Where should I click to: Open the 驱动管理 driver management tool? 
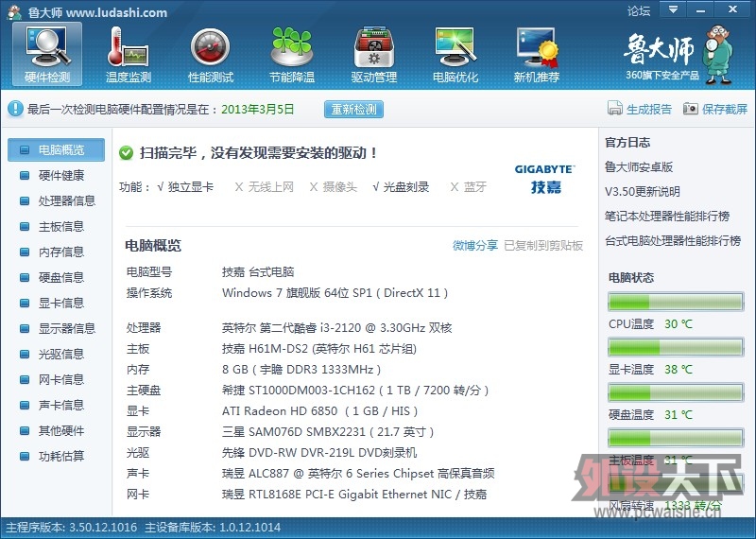374,55
